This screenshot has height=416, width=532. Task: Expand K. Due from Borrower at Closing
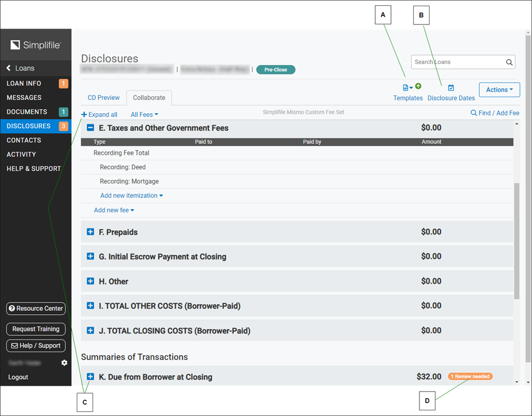(x=90, y=377)
